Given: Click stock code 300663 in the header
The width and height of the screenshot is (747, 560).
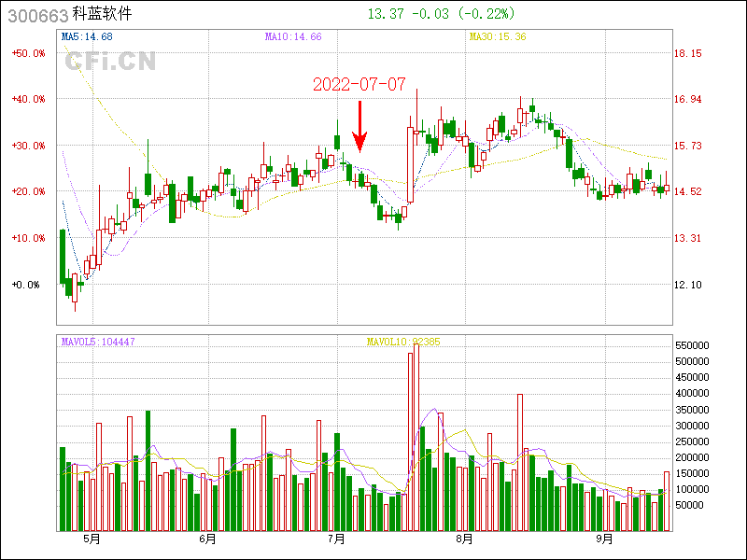Looking at the screenshot, I should 36,15.
